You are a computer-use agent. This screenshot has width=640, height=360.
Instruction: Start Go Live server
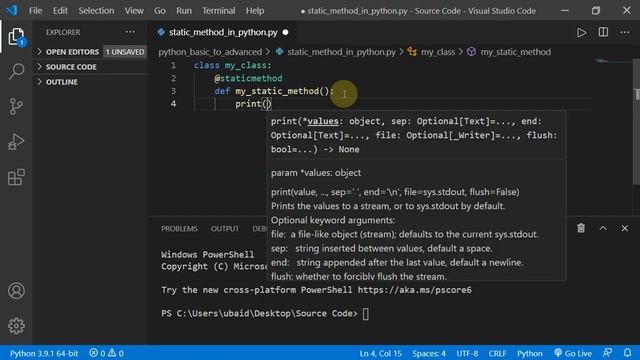coord(573,353)
